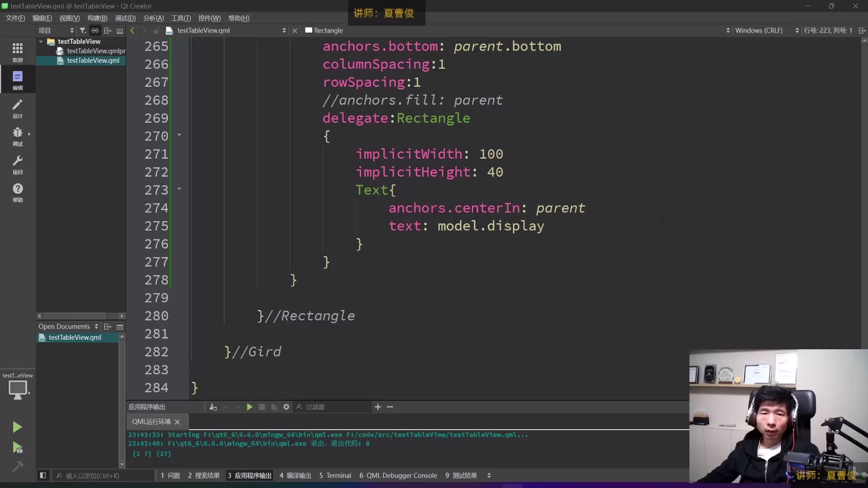Select testTableView.qmlproject file in tree
868x488 pixels.
(x=95, y=51)
